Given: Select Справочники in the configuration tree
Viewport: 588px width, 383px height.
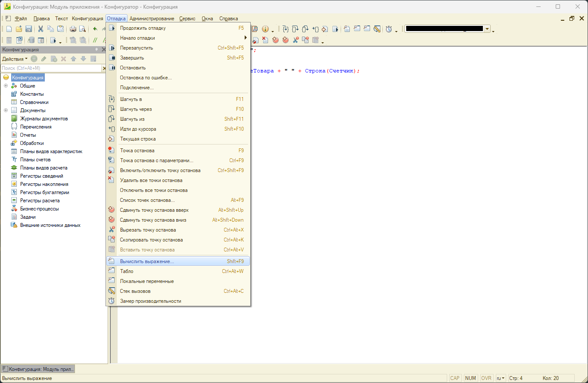Looking at the screenshot, I should pyautogui.click(x=34, y=102).
